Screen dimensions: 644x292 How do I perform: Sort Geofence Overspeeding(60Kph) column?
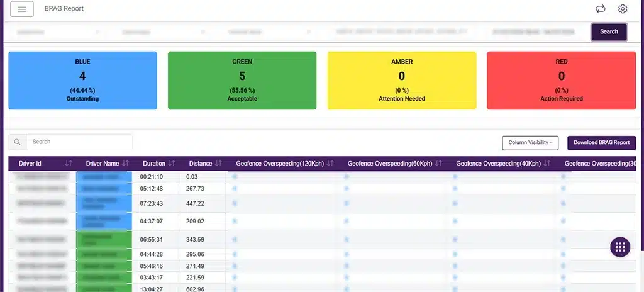click(438, 164)
